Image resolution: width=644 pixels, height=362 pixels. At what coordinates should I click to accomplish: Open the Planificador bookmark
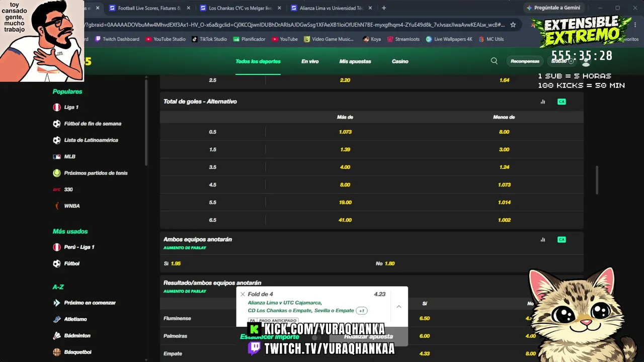pos(249,39)
